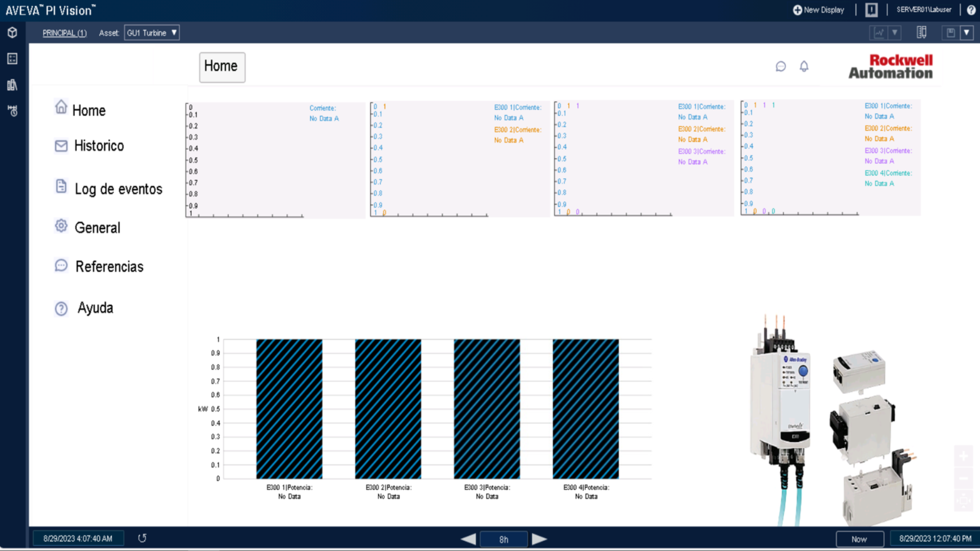The width and height of the screenshot is (980, 551).
Task: Click the Historico envelope icon
Action: pyautogui.click(x=61, y=146)
